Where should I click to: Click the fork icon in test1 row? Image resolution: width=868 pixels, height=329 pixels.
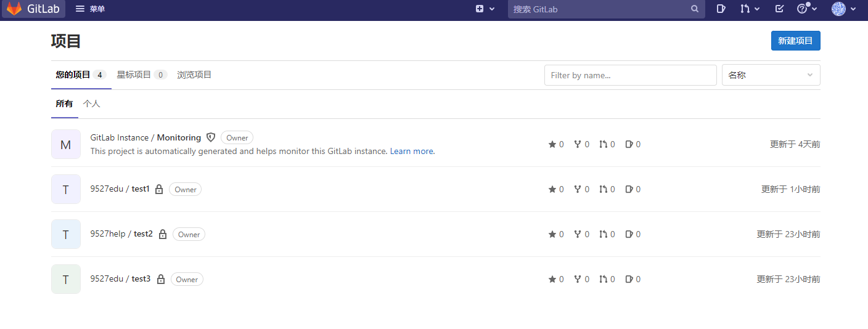578,189
